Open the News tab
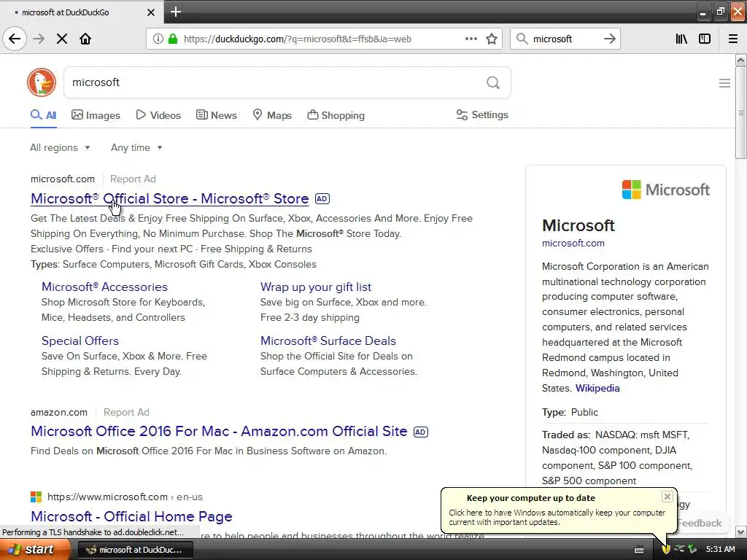This screenshot has width=747, height=560. click(216, 115)
